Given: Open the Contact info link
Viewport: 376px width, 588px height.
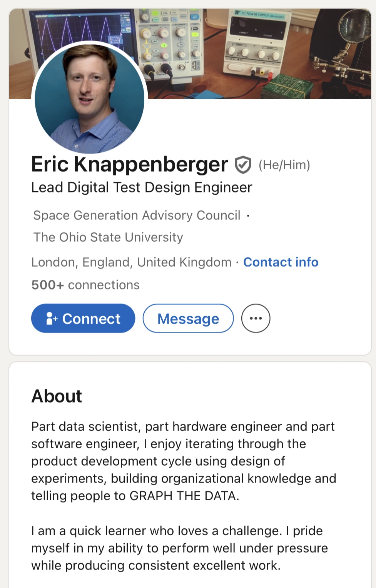Looking at the screenshot, I should click(x=281, y=262).
